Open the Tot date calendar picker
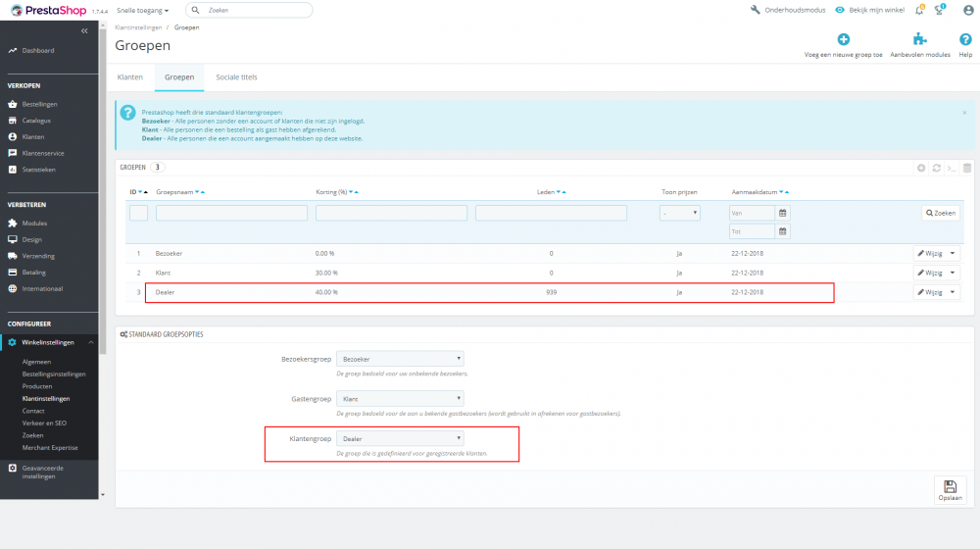980x549 pixels. point(782,231)
